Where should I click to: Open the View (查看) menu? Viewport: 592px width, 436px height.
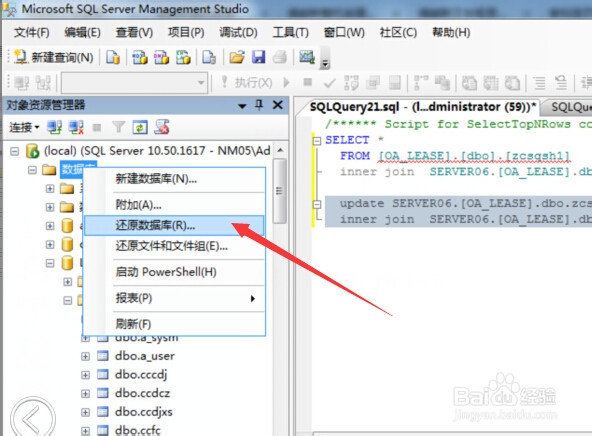point(134,32)
